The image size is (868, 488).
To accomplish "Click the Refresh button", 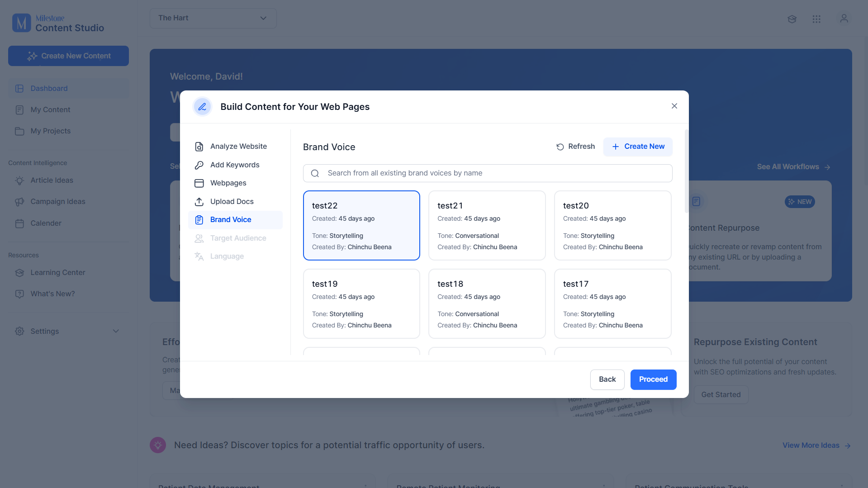I will point(575,147).
